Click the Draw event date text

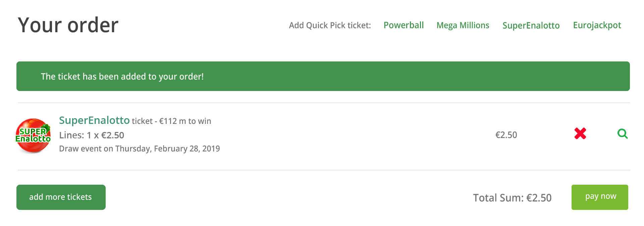coord(140,149)
